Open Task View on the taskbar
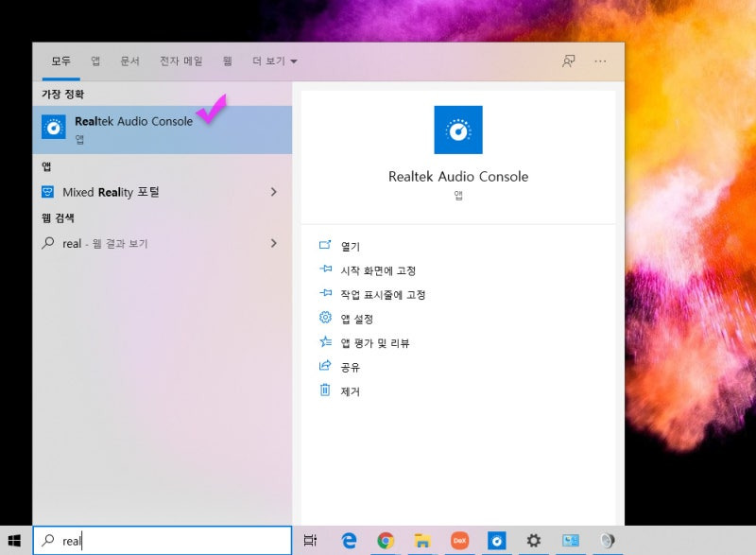The height and width of the screenshot is (555, 756). [x=310, y=541]
